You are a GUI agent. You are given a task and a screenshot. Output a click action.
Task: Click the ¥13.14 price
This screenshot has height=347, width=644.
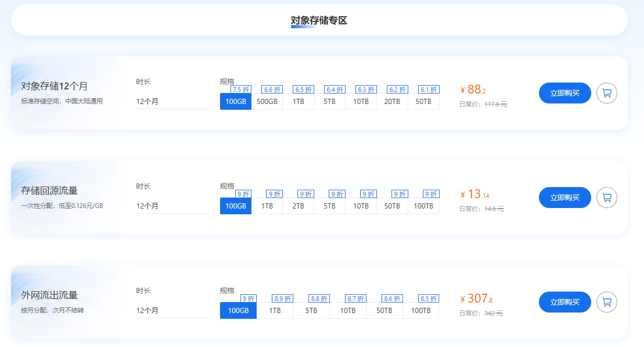pyautogui.click(x=475, y=194)
